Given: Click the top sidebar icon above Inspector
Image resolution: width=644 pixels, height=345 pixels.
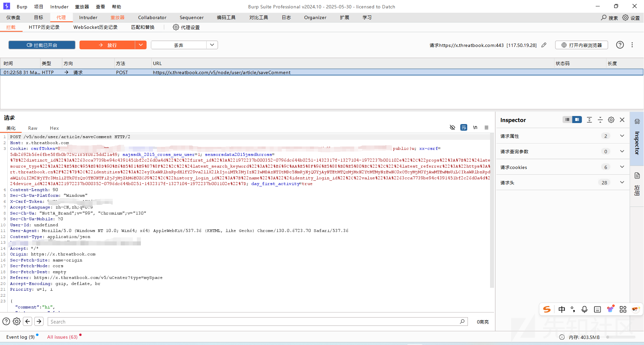Looking at the screenshot, I should click(x=637, y=121).
